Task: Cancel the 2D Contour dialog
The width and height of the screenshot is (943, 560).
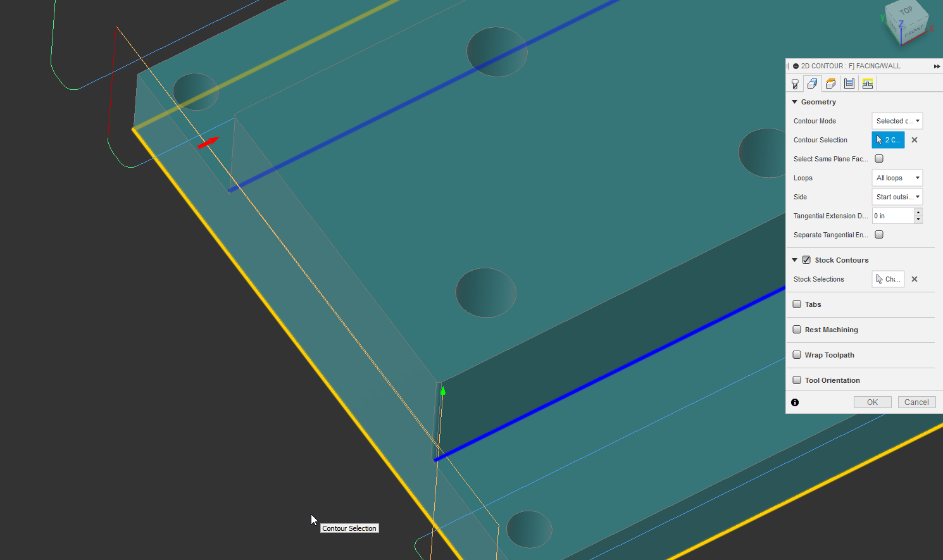Action: 916,402
